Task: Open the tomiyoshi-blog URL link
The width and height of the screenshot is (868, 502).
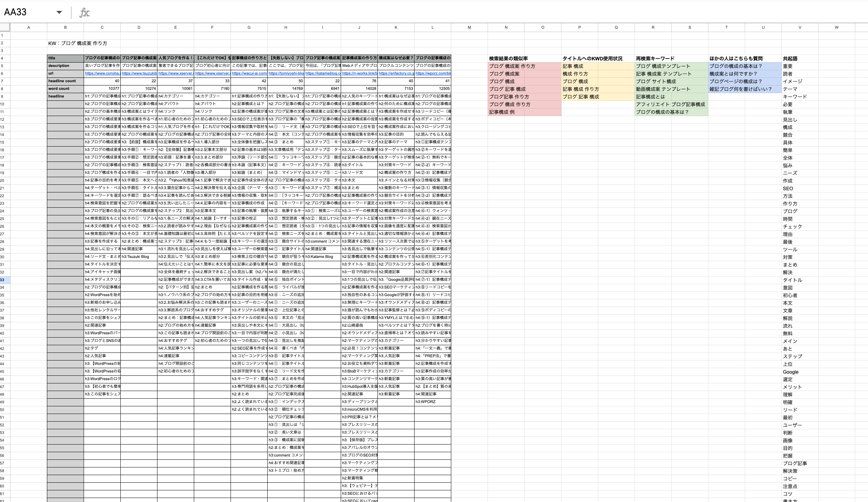Action: coord(286,73)
